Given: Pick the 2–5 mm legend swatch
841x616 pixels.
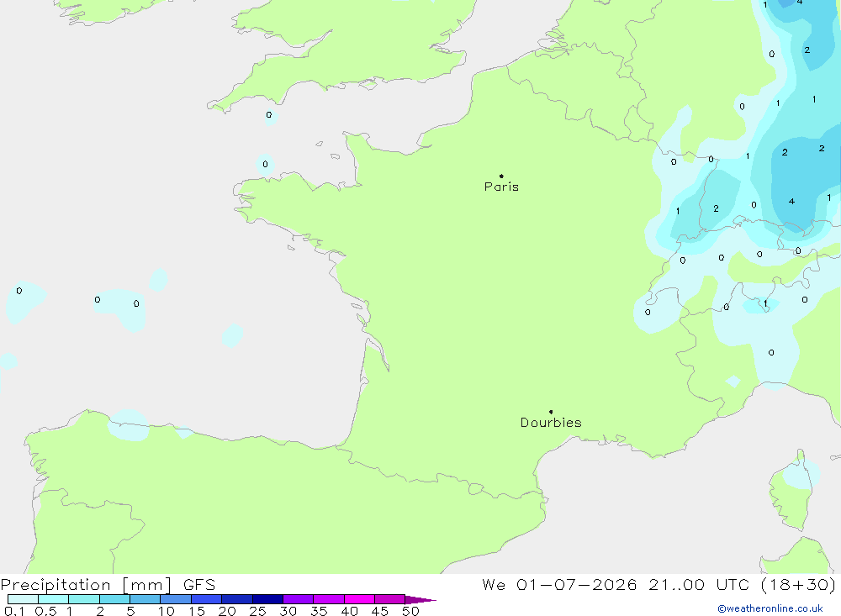Looking at the screenshot, I should [x=114, y=599].
